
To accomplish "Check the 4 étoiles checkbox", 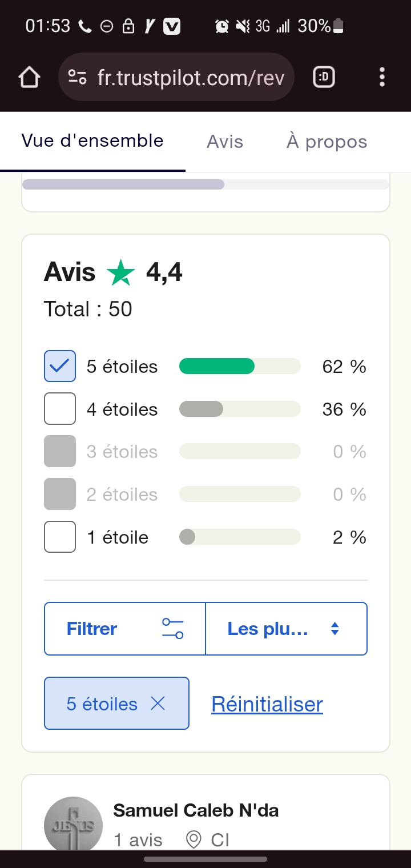I will 60,409.
